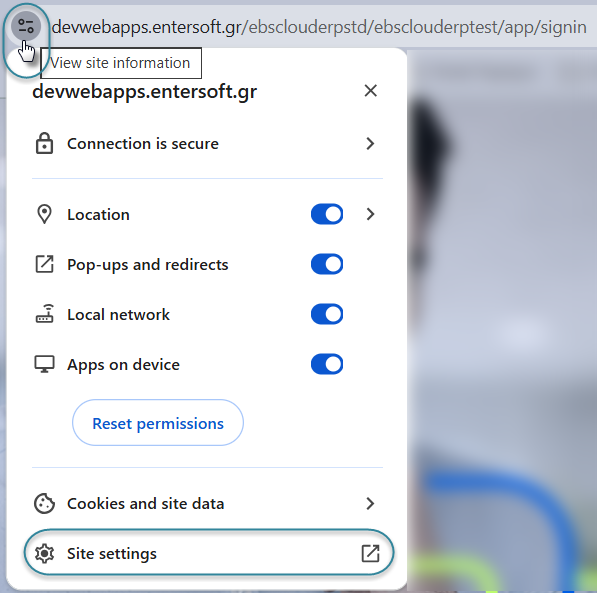
Task: Click the Pop-ups and redirects icon
Action: pos(45,264)
